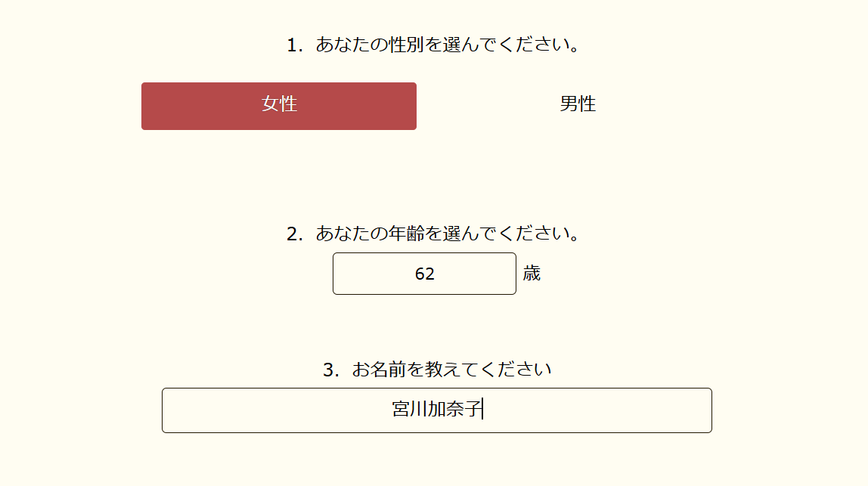Click question text お名前を教えてください
This screenshot has height=486, width=868.
click(x=451, y=370)
